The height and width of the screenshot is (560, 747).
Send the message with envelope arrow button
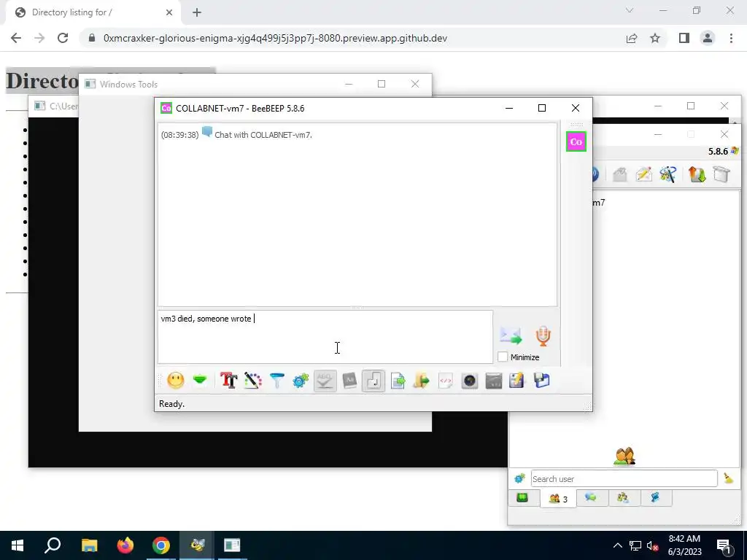[x=511, y=335]
